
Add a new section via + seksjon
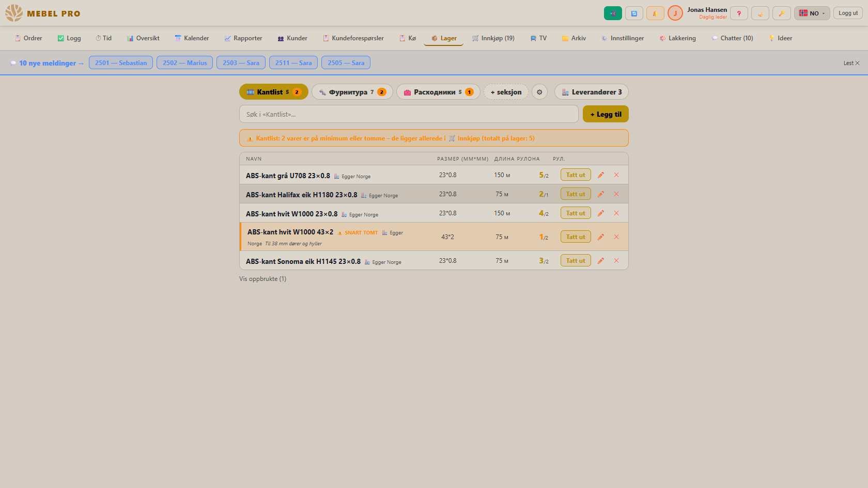(x=506, y=92)
